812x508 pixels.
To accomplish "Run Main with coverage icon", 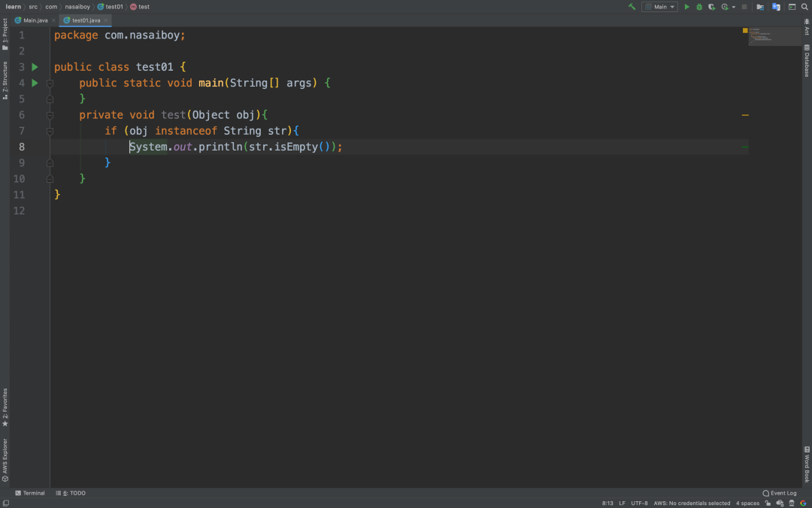I will (711, 6).
